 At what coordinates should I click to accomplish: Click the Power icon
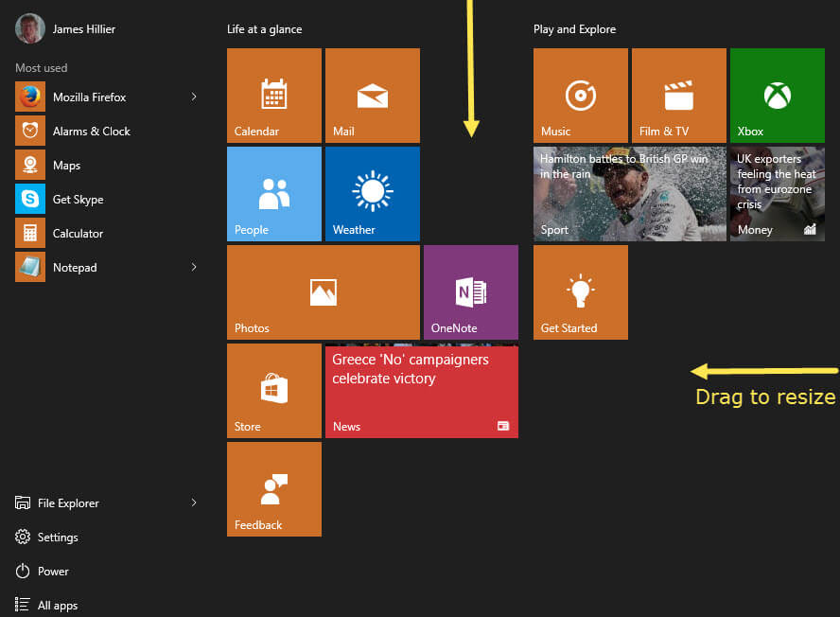point(23,571)
